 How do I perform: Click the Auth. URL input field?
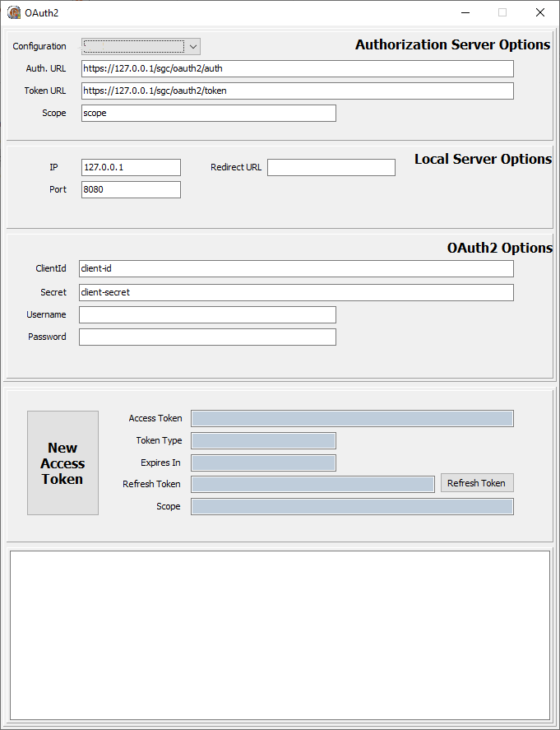click(x=297, y=68)
